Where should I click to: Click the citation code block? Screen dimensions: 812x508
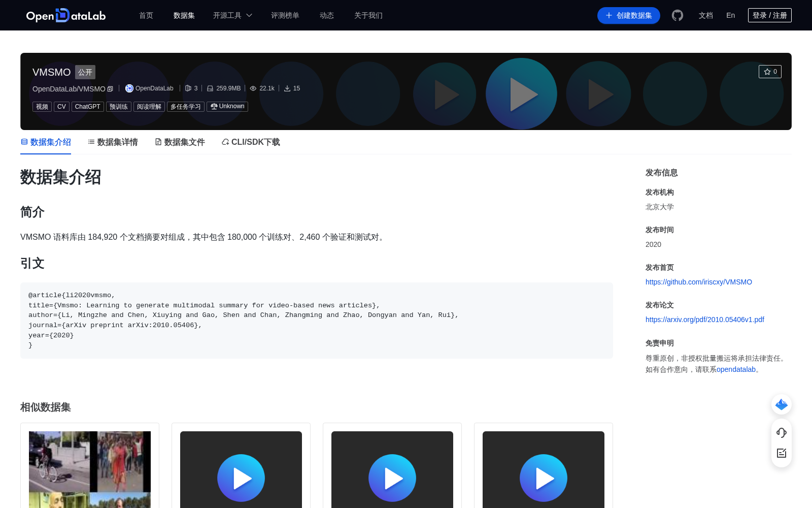click(317, 321)
